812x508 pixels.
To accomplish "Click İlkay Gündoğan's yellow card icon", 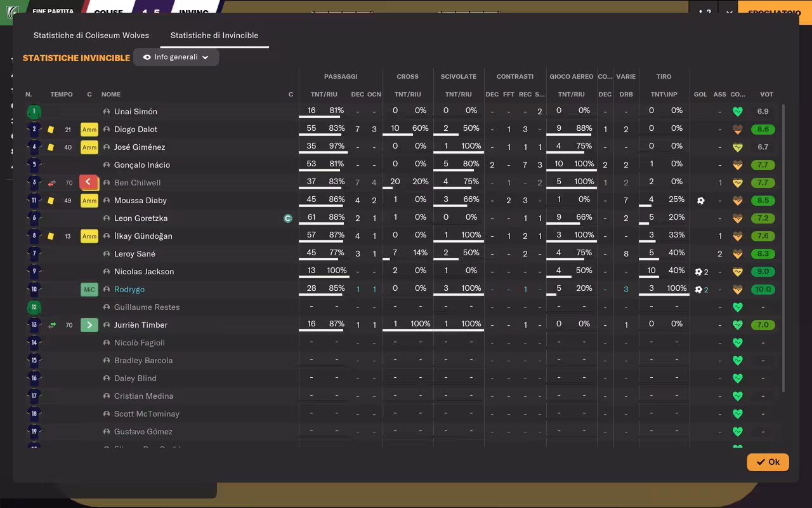I will 51,236.
